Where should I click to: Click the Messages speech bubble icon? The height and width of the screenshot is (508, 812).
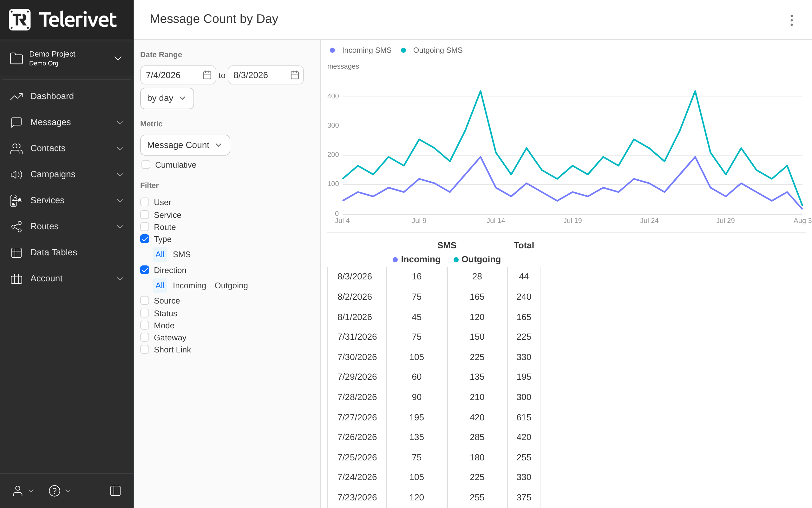click(x=16, y=122)
